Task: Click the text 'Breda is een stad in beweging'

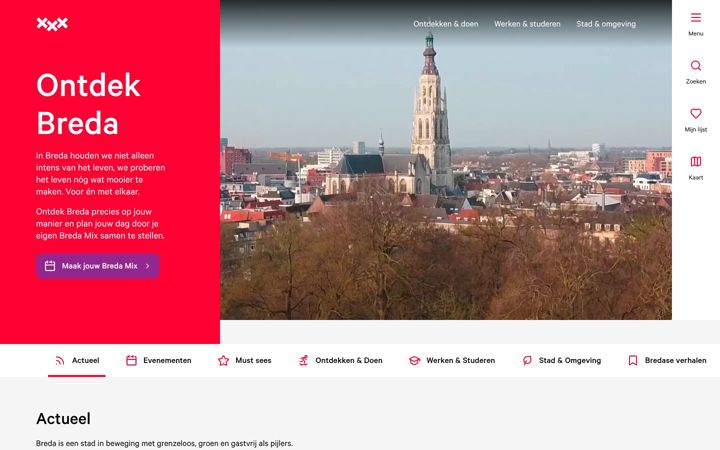Action: tap(164, 444)
